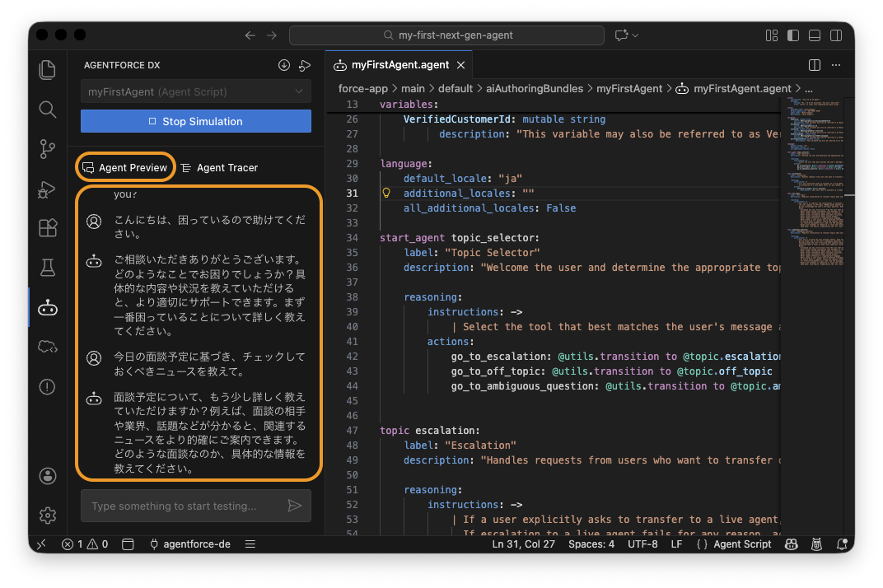883x588 pixels.
Task: Open the Customize Layout control
Action: coord(772,35)
